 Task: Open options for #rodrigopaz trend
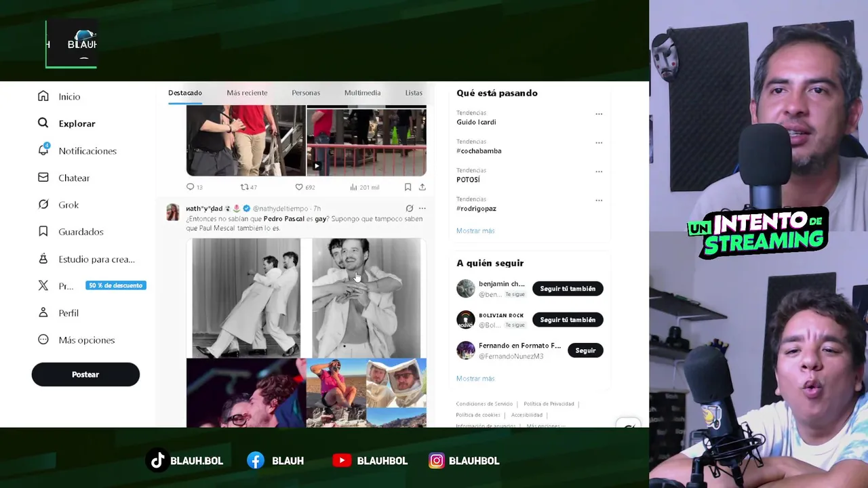coord(599,201)
